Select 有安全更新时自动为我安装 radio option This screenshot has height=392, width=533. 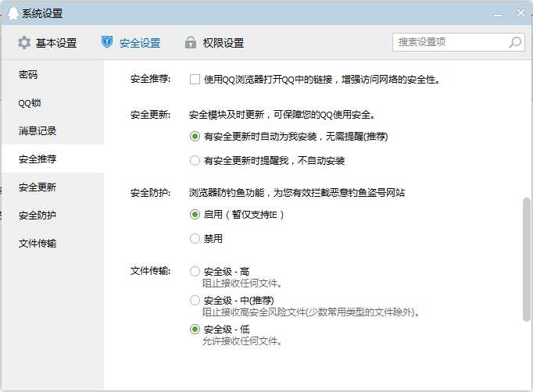coord(195,137)
